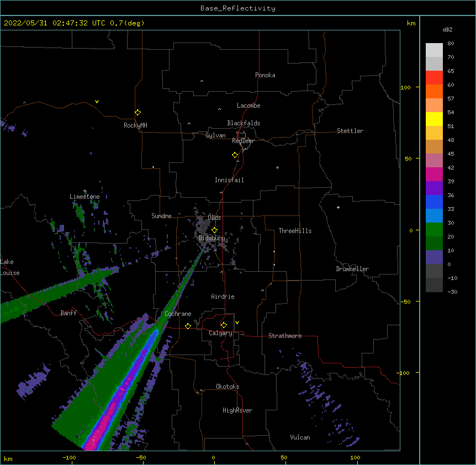Click the Blackfalds map label
This screenshot has height=465, width=476.
pos(244,123)
